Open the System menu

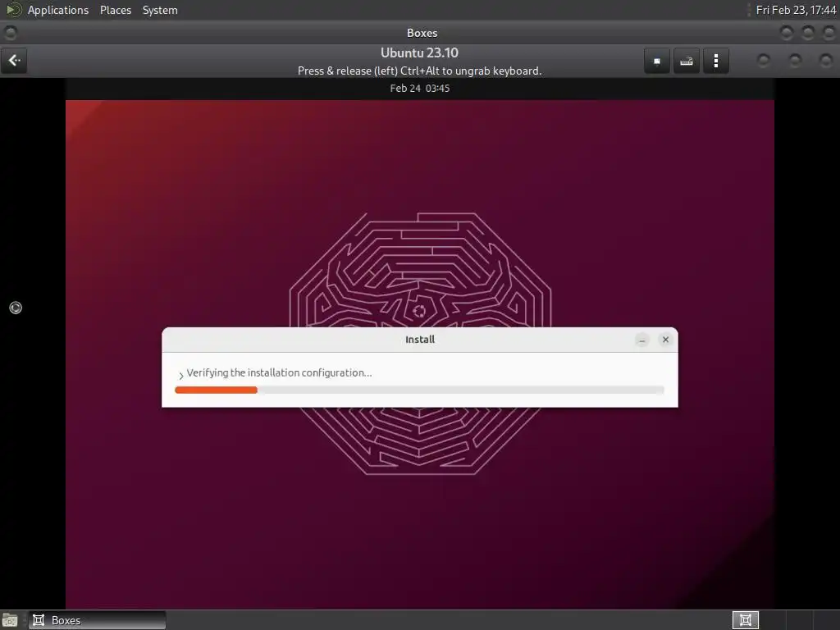pos(160,10)
